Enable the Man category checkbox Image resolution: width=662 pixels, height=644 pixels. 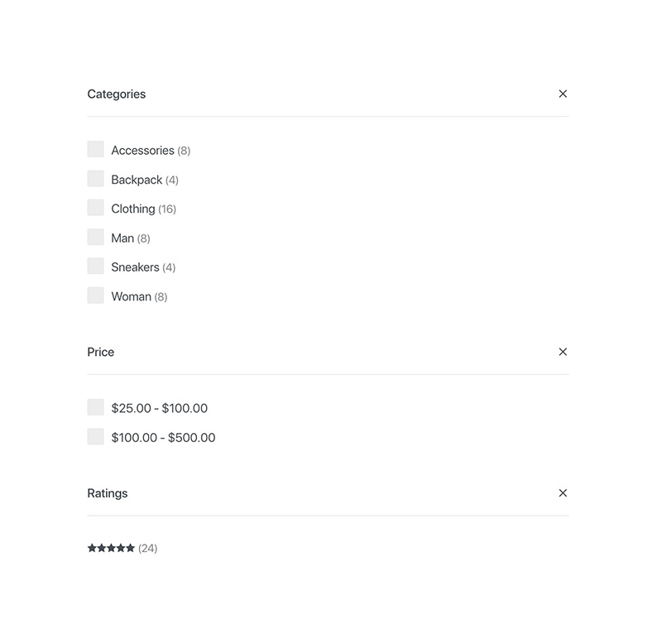point(95,237)
